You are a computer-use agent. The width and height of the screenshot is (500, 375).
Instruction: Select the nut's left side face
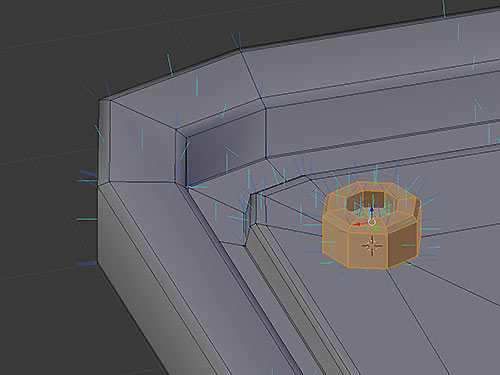[335, 242]
